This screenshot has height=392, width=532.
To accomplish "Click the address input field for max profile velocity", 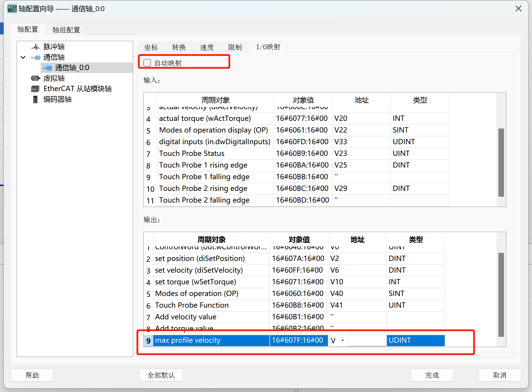I will point(367,340).
